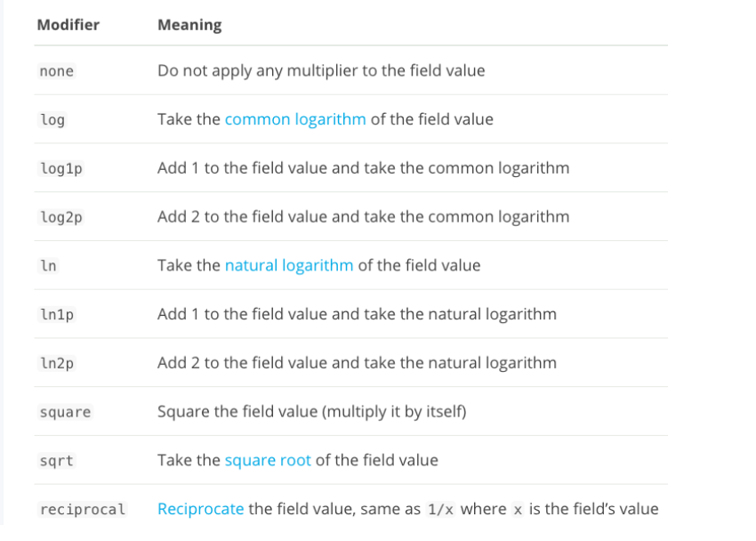Click the 'none' modifier code

(56, 71)
